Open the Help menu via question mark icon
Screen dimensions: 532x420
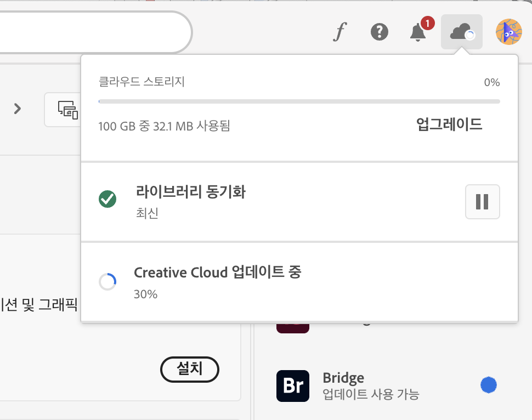tap(380, 32)
